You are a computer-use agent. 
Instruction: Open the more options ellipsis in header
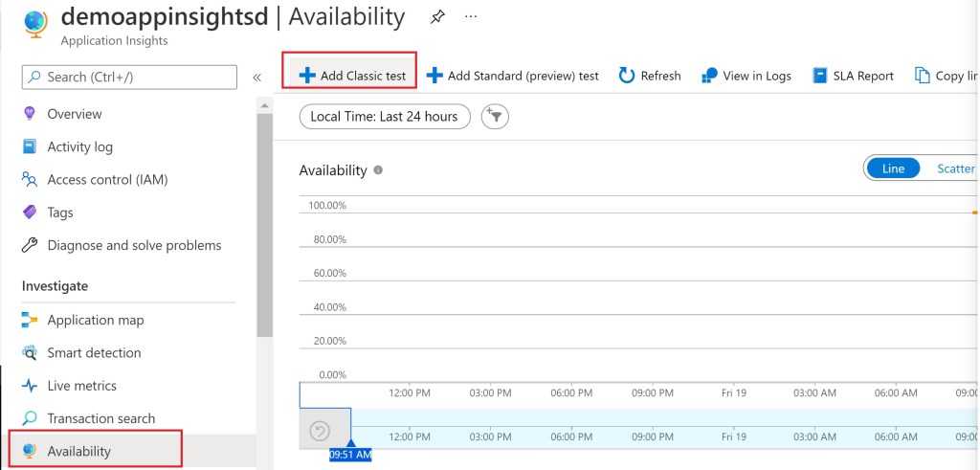(x=470, y=17)
